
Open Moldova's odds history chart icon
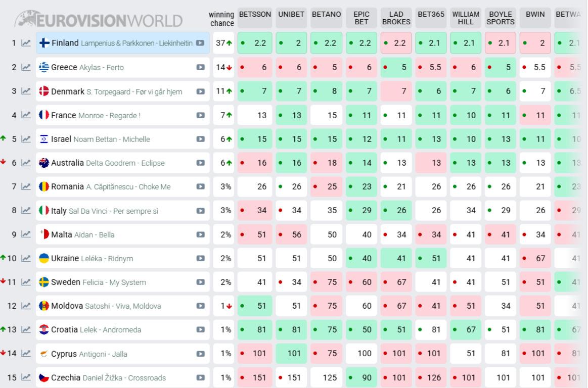tap(26, 306)
